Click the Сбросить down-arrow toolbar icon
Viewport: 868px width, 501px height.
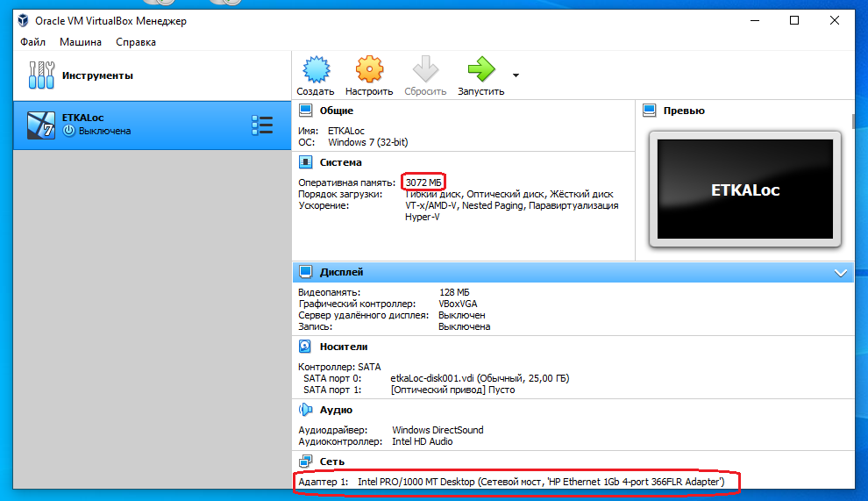[x=425, y=70]
